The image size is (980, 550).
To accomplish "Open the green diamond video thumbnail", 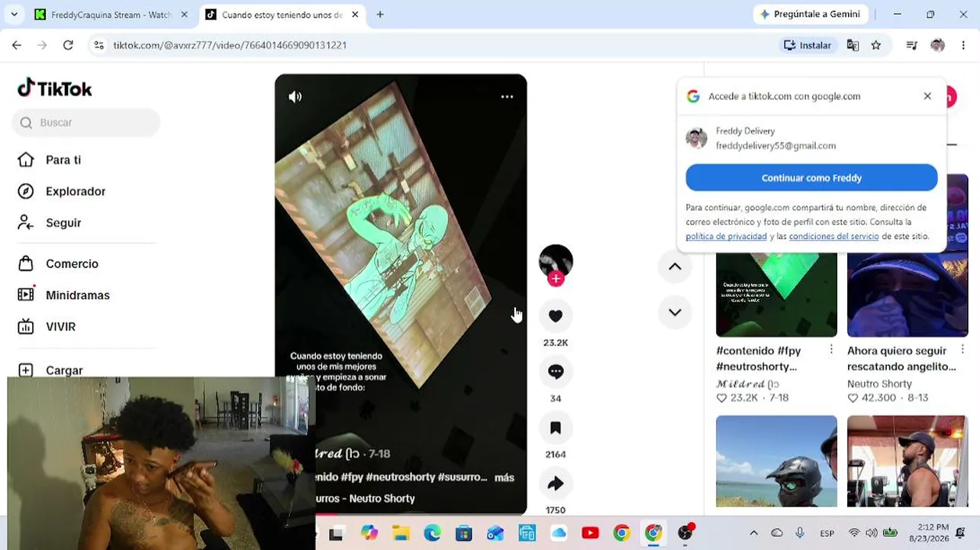I will [x=776, y=294].
